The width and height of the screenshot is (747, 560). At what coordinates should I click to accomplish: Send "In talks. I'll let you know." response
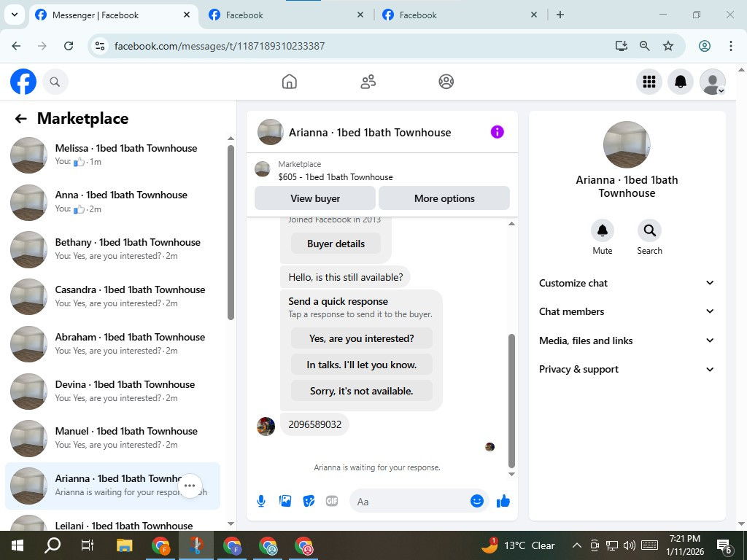tap(362, 365)
